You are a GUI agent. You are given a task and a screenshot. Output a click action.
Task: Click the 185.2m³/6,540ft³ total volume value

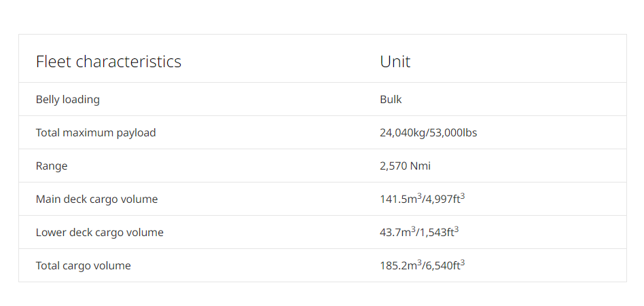(423, 265)
